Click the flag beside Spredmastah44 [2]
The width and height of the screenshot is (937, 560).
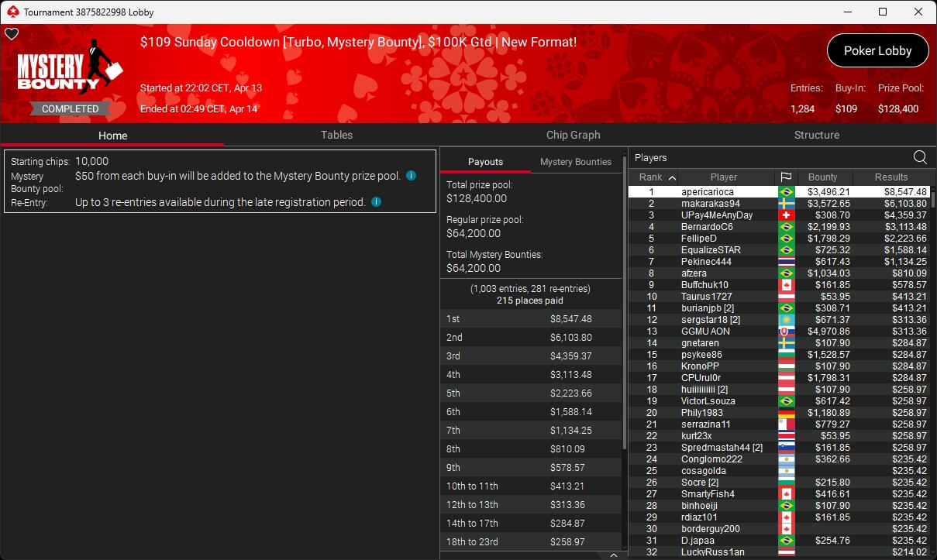coord(786,448)
